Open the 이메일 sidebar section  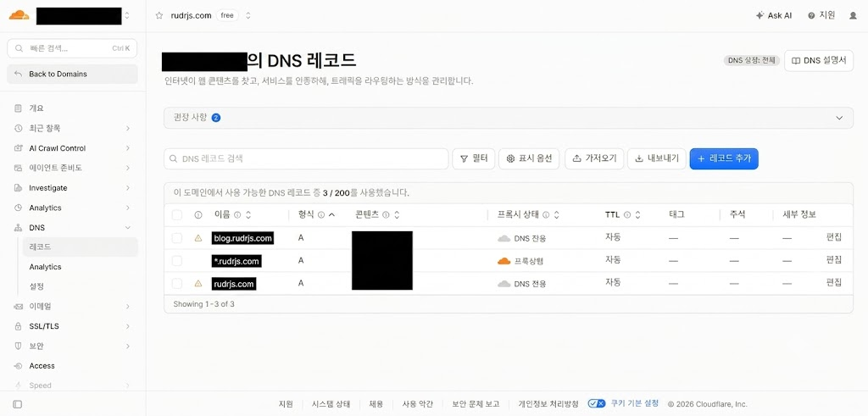click(x=72, y=307)
